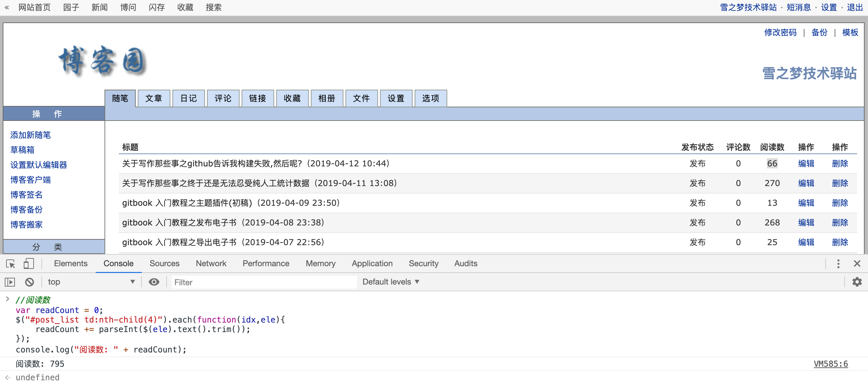Go to 博问 in the top menu
The width and height of the screenshot is (868, 383).
tap(128, 7)
